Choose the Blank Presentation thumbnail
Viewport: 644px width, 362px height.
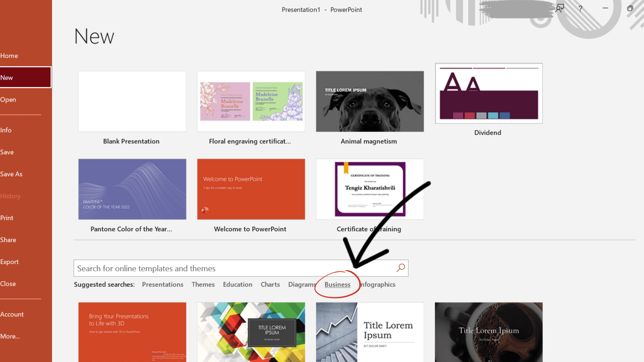(132, 101)
